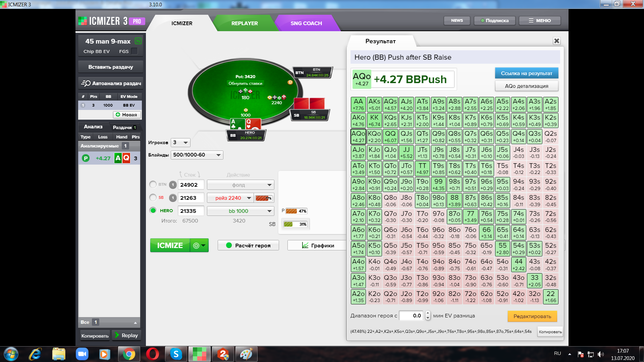Click the мин EV разница stepper arrows

(428, 316)
